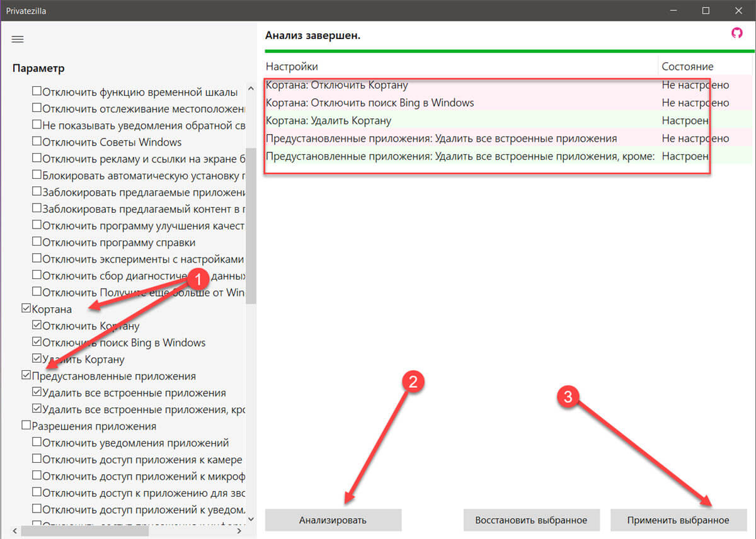Image resolution: width=756 pixels, height=539 pixels.
Task: Open the GitHub link icon
Action: (736, 33)
